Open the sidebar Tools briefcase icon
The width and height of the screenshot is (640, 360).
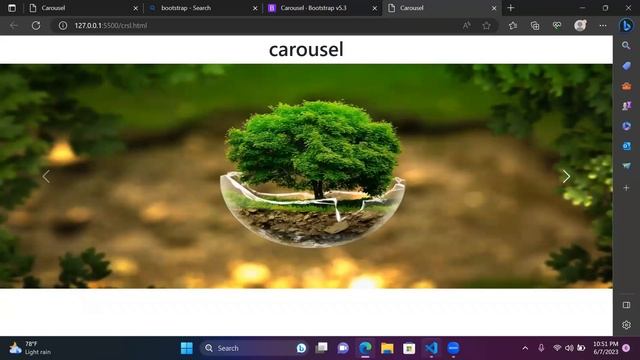tap(626, 86)
